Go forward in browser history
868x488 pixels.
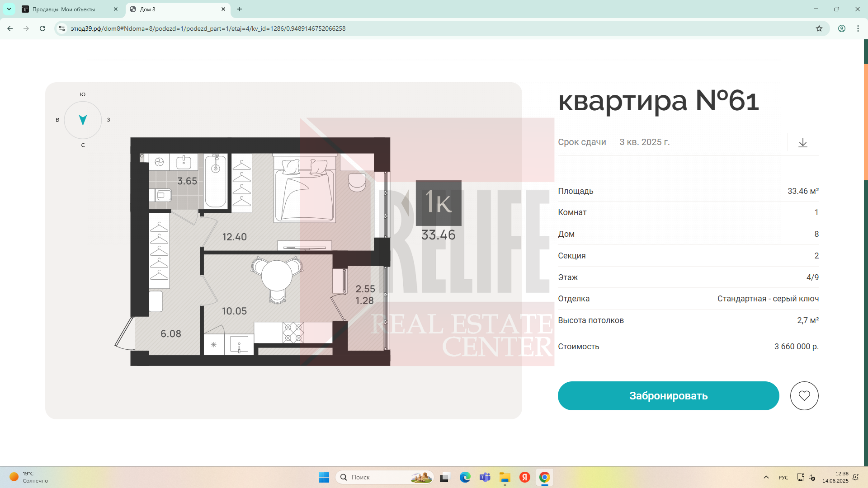26,28
